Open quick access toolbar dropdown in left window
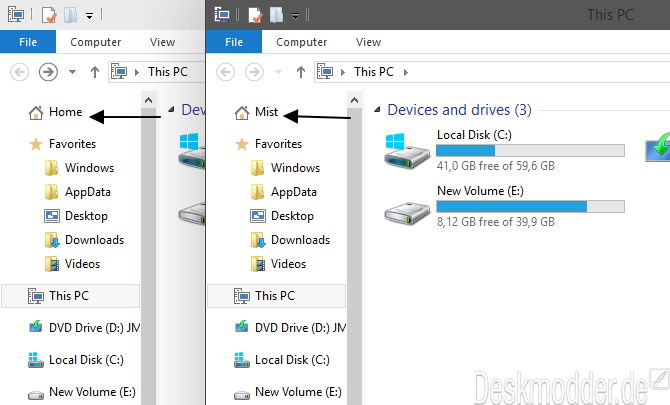 click(89, 16)
